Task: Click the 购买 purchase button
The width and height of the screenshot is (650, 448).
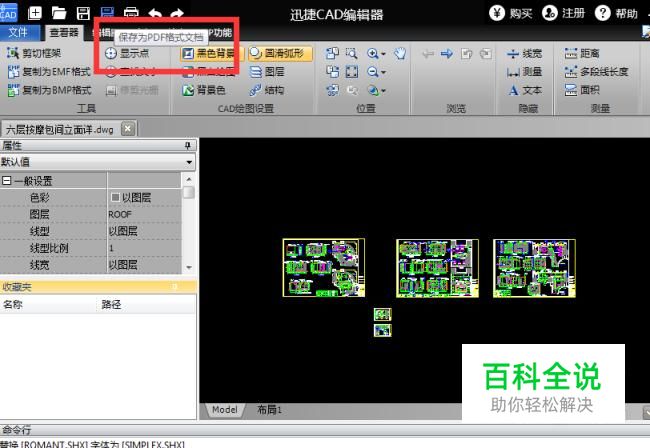Action: pos(511,14)
